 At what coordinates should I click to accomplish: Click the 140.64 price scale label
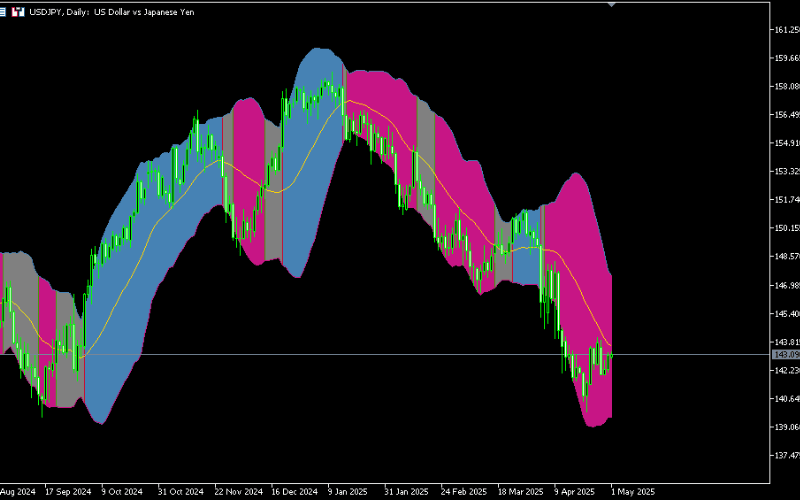tap(786, 398)
